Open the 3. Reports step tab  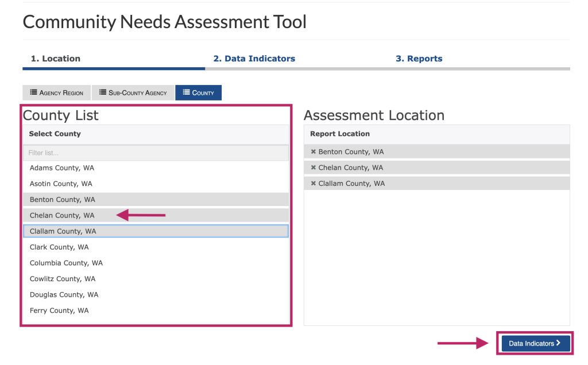419,58
